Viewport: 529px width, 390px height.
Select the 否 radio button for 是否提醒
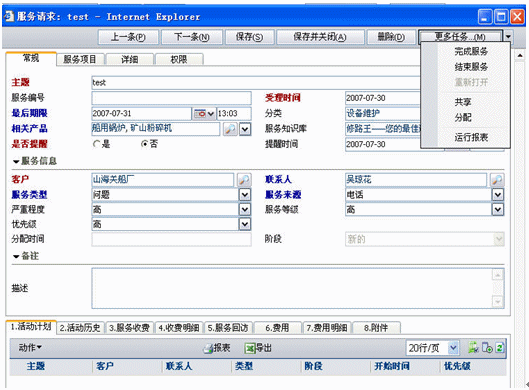(144, 144)
